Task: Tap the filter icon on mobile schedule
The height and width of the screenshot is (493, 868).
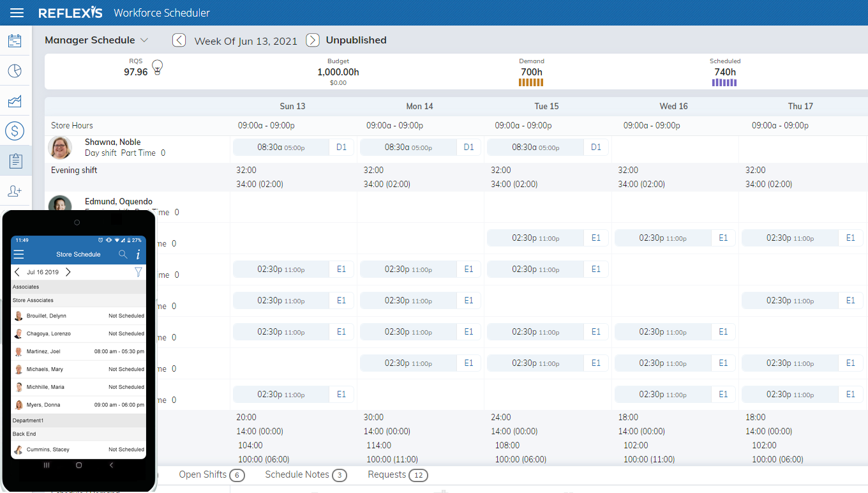Action: (138, 272)
